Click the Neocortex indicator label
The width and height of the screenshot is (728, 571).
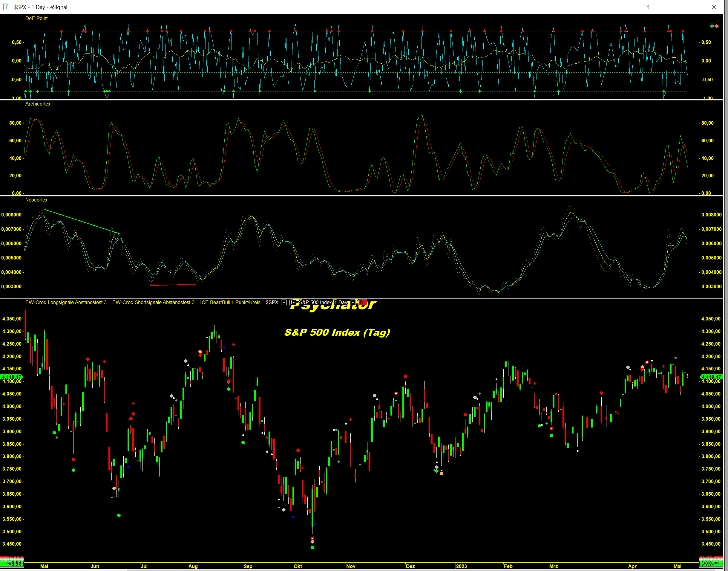tap(36, 200)
